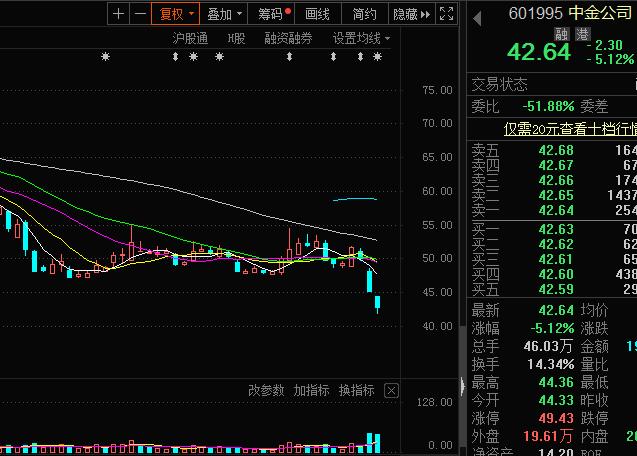The width and height of the screenshot is (637, 456).
Task: Click the first up-down arrow event marker
Action: pyautogui.click(x=176, y=56)
